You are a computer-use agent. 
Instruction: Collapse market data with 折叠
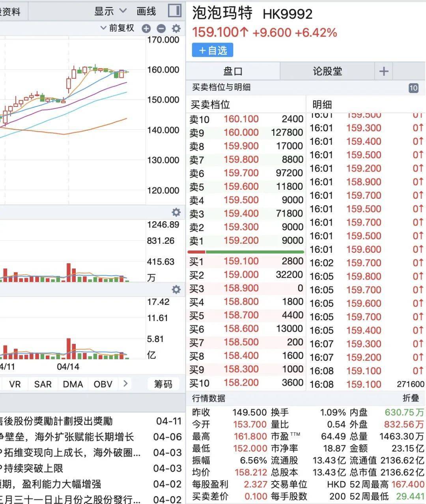point(411,398)
